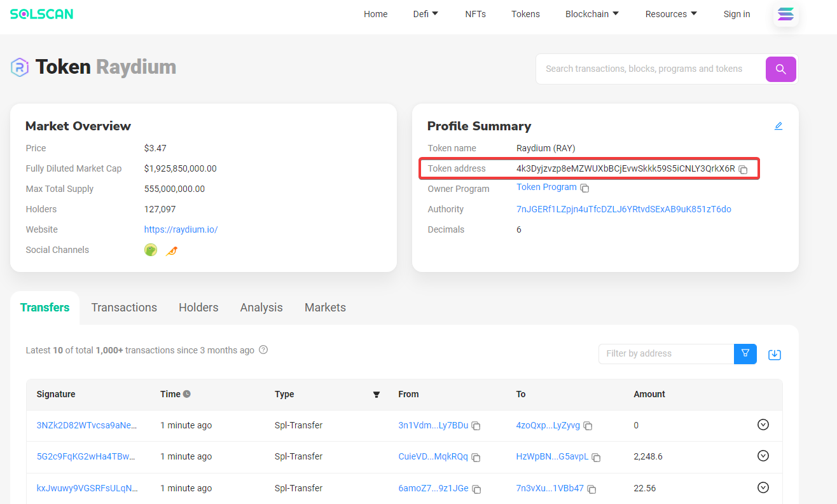This screenshot has width=837, height=504.
Task: Switch to the Holders tab
Action: click(x=198, y=308)
